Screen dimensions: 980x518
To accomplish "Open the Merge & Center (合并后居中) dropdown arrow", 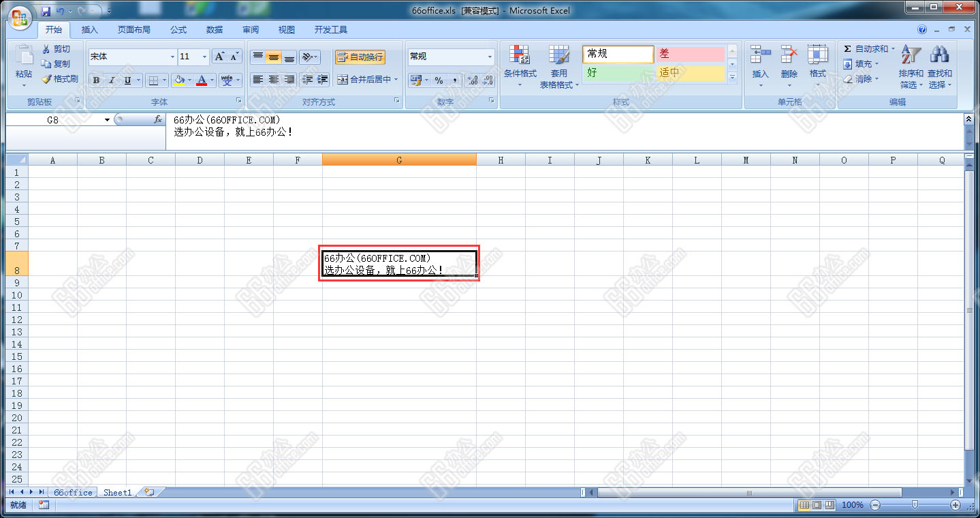I will pos(396,80).
